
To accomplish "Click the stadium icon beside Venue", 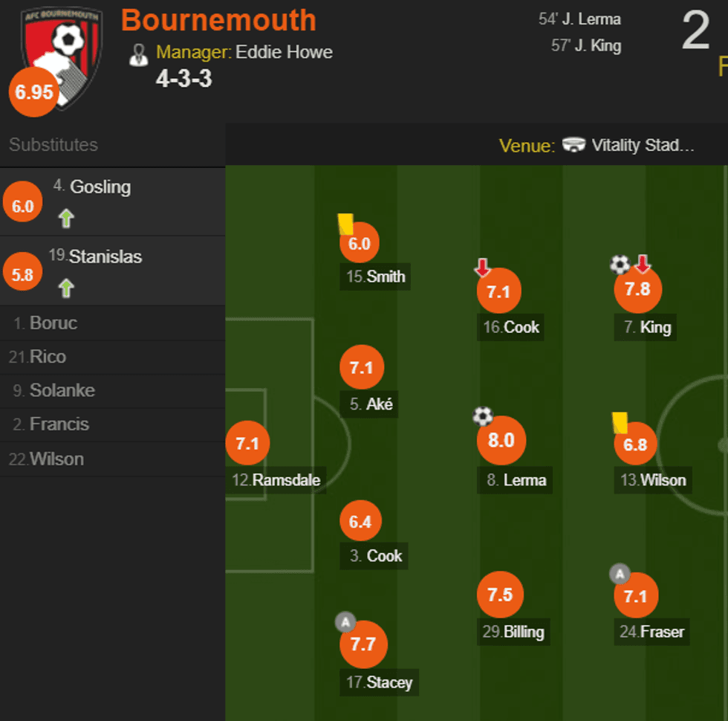I will [x=573, y=145].
